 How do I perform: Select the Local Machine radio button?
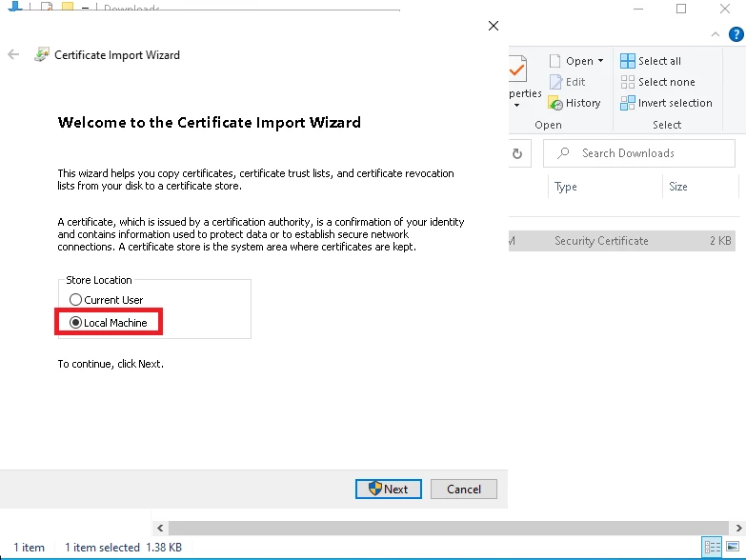[75, 323]
